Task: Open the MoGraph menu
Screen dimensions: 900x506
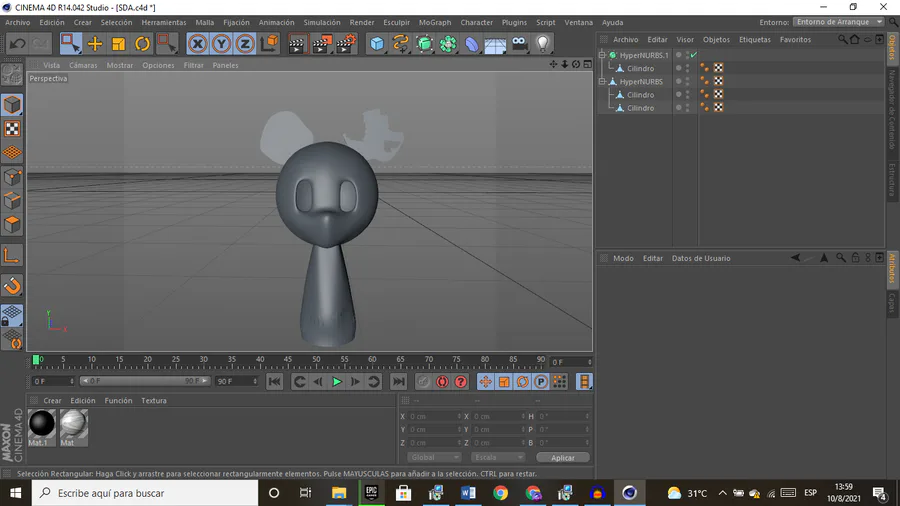Action: 434,22
